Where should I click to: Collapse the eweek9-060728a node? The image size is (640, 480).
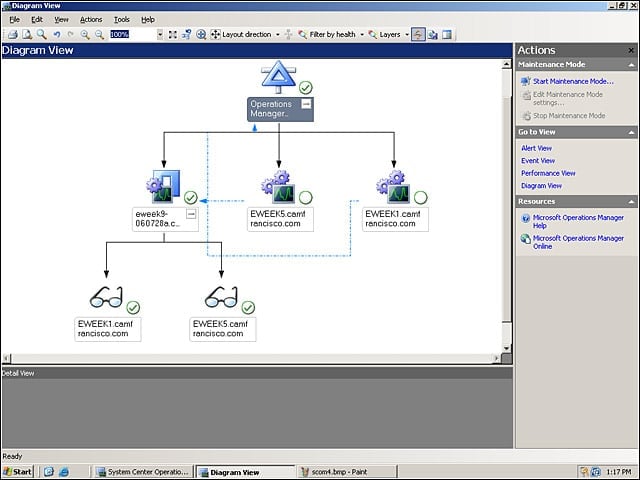(191, 214)
